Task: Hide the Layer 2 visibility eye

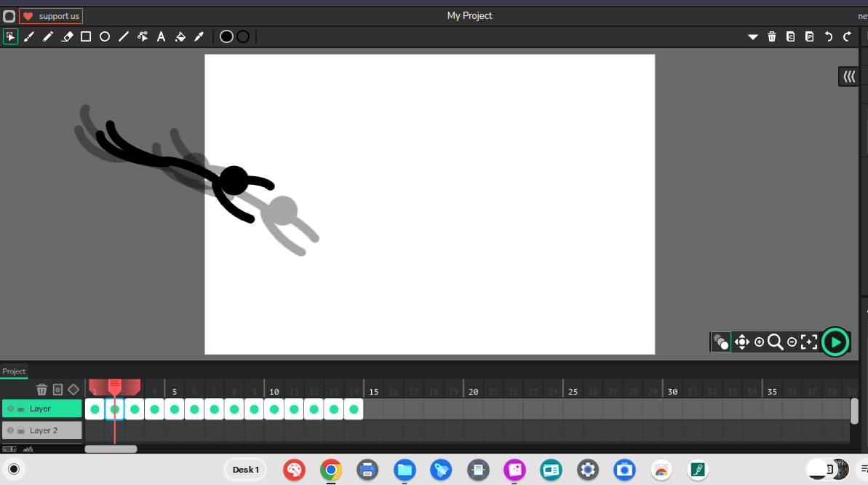Action: coord(10,430)
